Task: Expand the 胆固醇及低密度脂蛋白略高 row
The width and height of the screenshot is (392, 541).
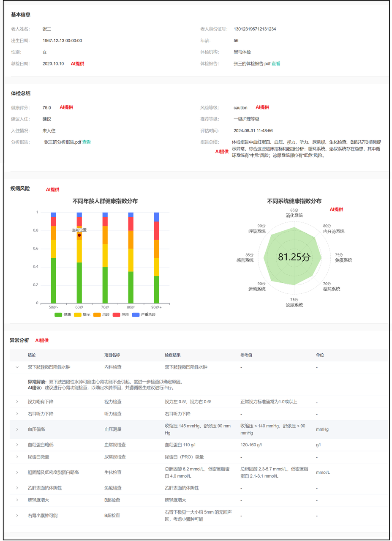Action: click(x=17, y=473)
